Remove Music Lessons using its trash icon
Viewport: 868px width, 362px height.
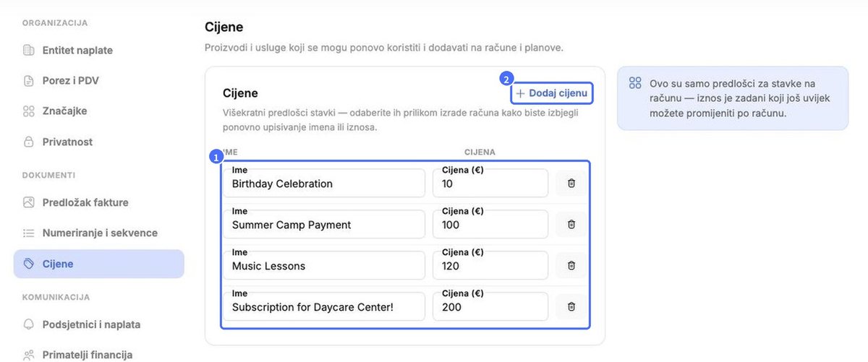point(571,266)
